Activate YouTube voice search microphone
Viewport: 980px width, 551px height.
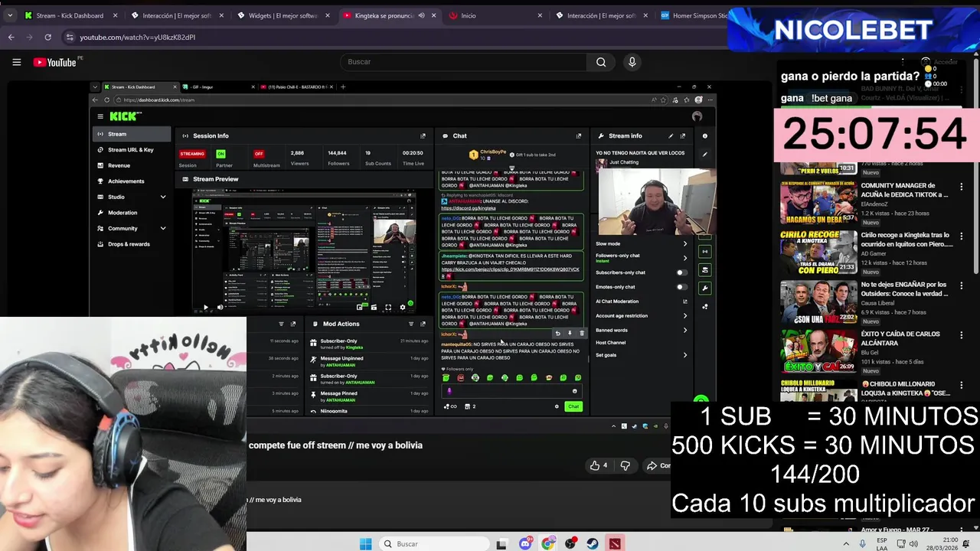point(632,62)
